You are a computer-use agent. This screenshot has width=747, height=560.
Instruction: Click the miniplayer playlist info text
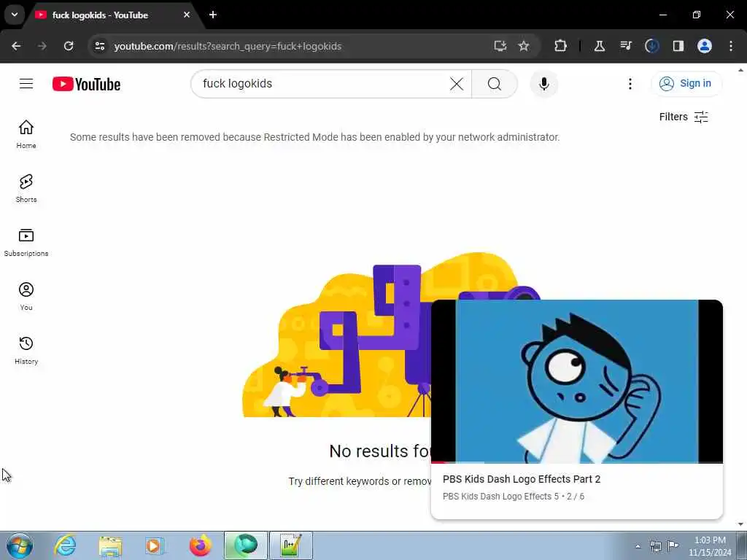click(x=513, y=496)
